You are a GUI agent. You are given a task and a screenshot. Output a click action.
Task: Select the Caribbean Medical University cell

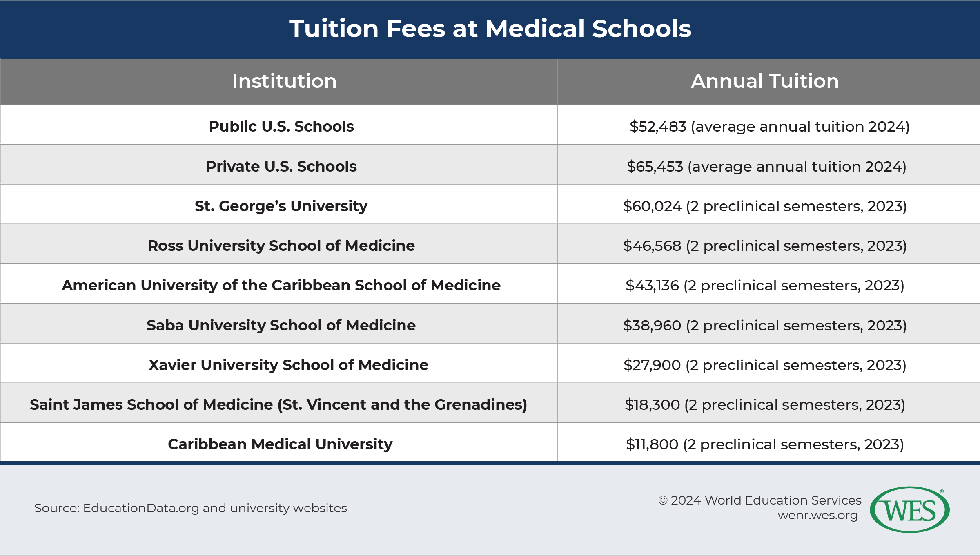click(280, 444)
